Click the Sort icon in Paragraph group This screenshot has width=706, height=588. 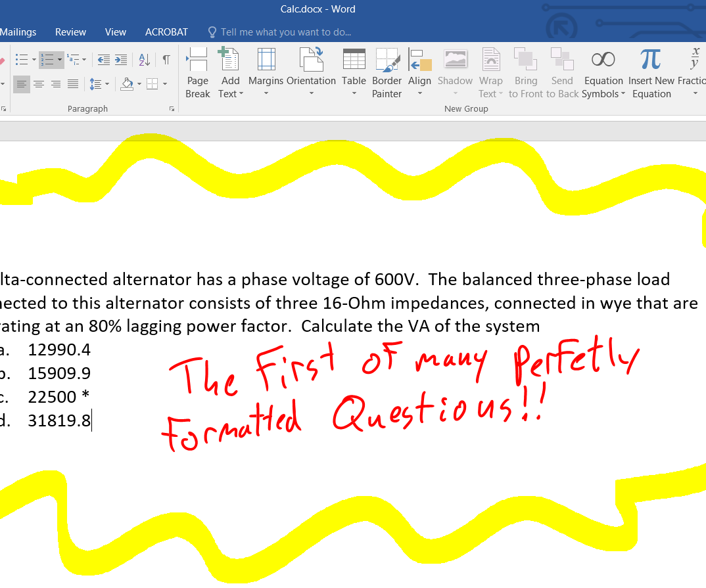click(143, 60)
